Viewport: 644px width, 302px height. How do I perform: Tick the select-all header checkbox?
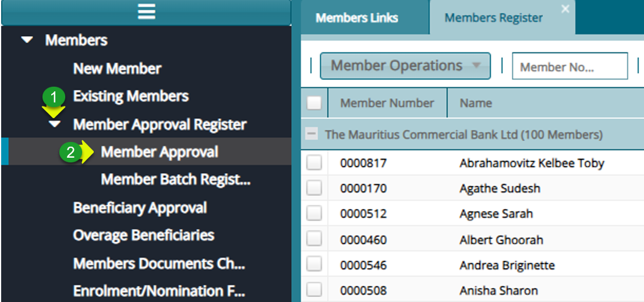314,102
